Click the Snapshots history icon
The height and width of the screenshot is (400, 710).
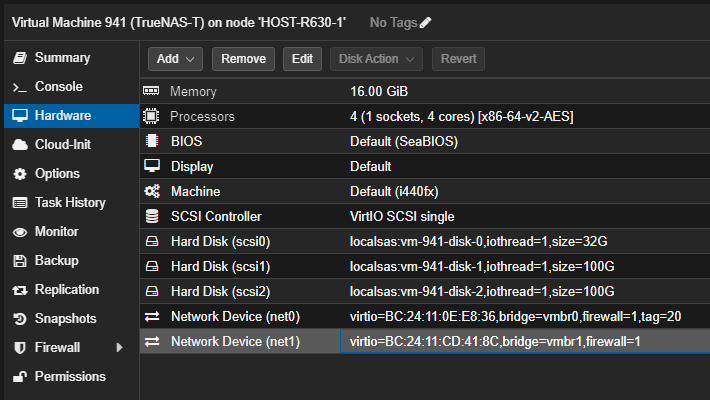point(20,319)
